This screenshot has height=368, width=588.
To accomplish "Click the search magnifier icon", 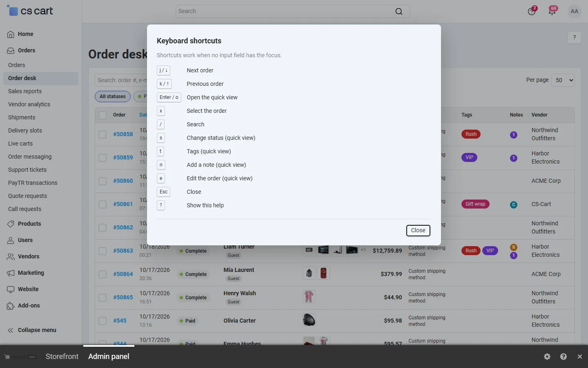I will [x=399, y=11].
